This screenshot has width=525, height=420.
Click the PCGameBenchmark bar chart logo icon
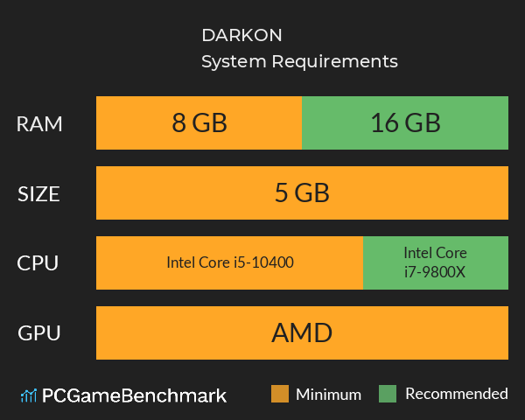pyautogui.click(x=27, y=395)
